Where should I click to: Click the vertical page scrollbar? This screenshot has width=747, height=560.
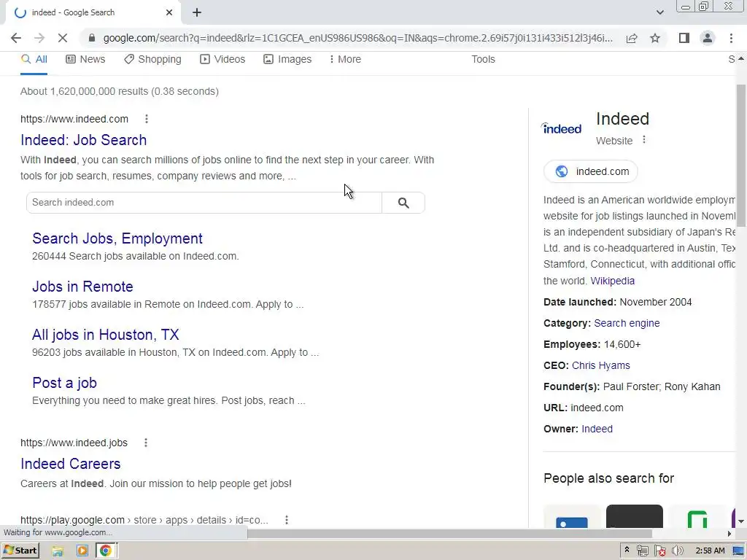(741, 155)
